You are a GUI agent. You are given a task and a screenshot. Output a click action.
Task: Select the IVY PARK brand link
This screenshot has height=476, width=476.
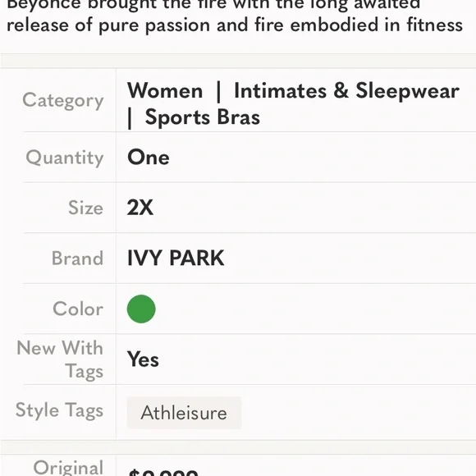176,258
